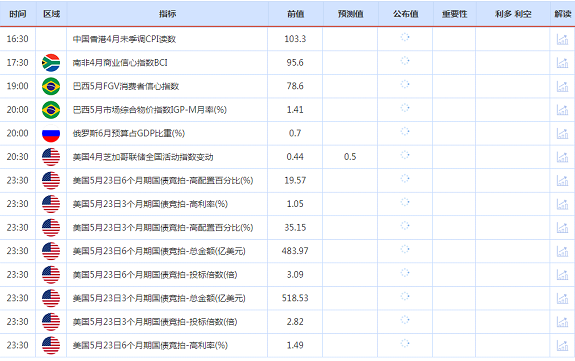This screenshot has width=575, height=361.
Task: Select 美国5月23日3个月期国债竞拍-投标倍数(倍)
Action: click(x=155, y=322)
